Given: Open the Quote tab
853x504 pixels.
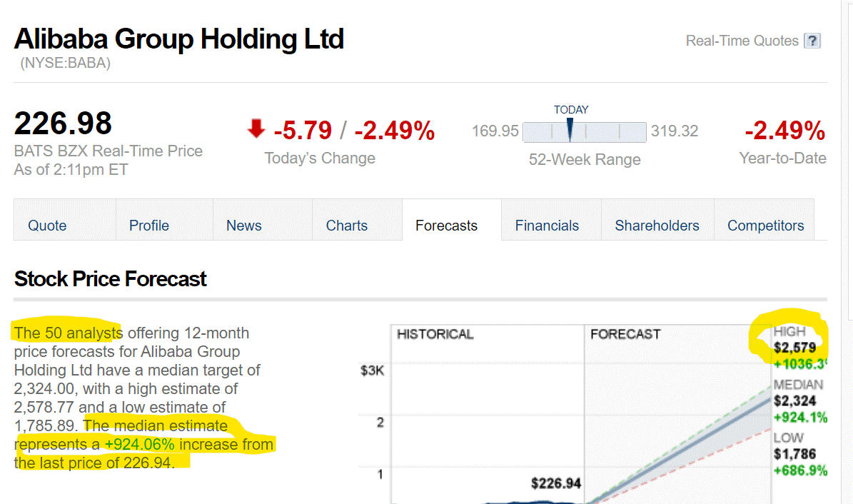Looking at the screenshot, I should (x=47, y=226).
